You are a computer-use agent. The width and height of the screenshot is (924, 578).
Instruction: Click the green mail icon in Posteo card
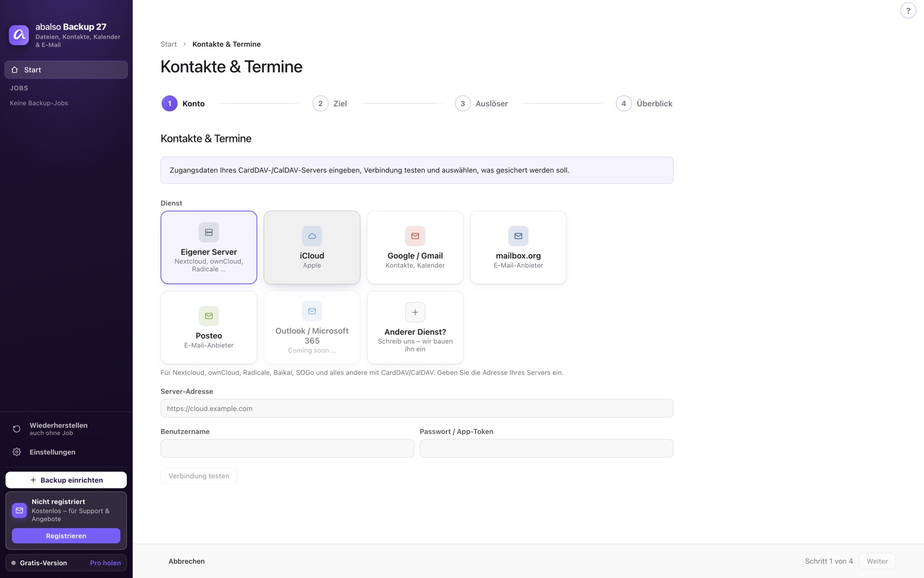[x=209, y=316]
